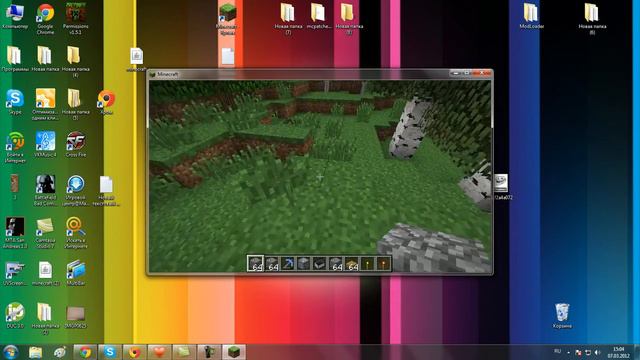Launch the Cross Fire desktop shortcut

pyautogui.click(x=76, y=144)
